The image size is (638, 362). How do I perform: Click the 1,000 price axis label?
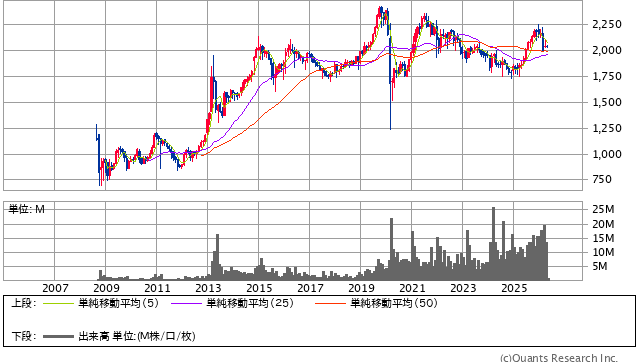(x=607, y=154)
